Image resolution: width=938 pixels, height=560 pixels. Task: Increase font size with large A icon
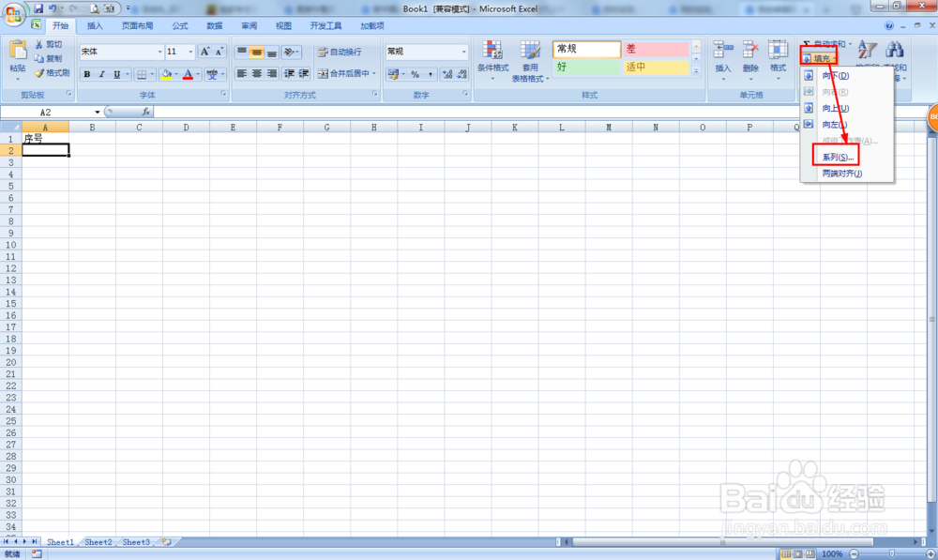pyautogui.click(x=204, y=52)
